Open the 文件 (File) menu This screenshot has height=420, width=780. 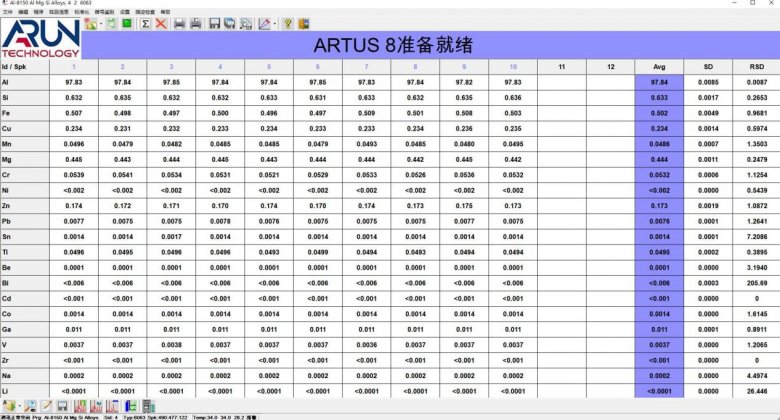coord(9,12)
